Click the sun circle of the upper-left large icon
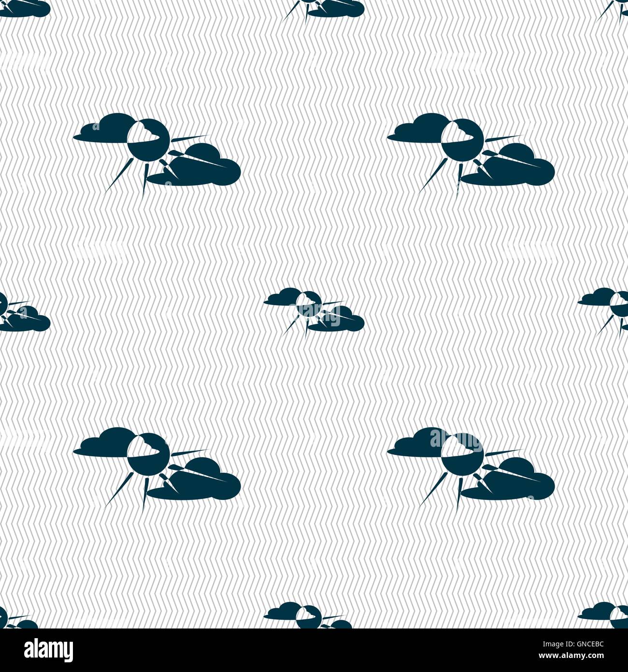 [148, 141]
